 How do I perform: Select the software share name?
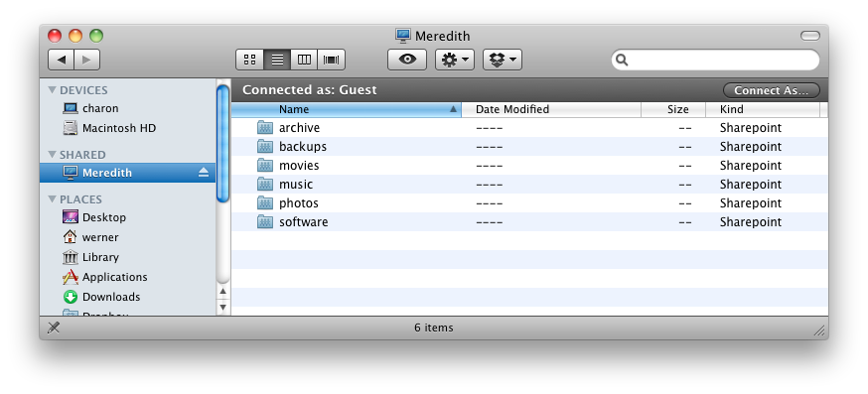pyautogui.click(x=303, y=222)
